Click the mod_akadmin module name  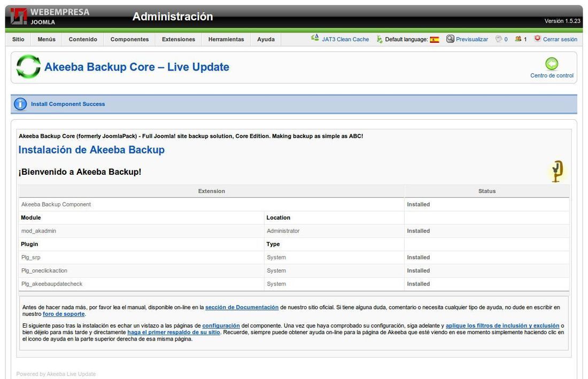point(38,231)
